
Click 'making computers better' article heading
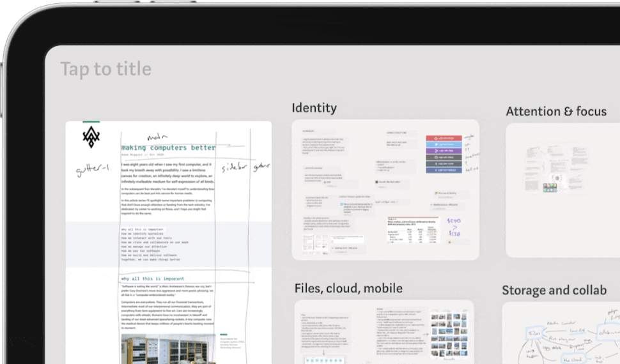[168, 148]
